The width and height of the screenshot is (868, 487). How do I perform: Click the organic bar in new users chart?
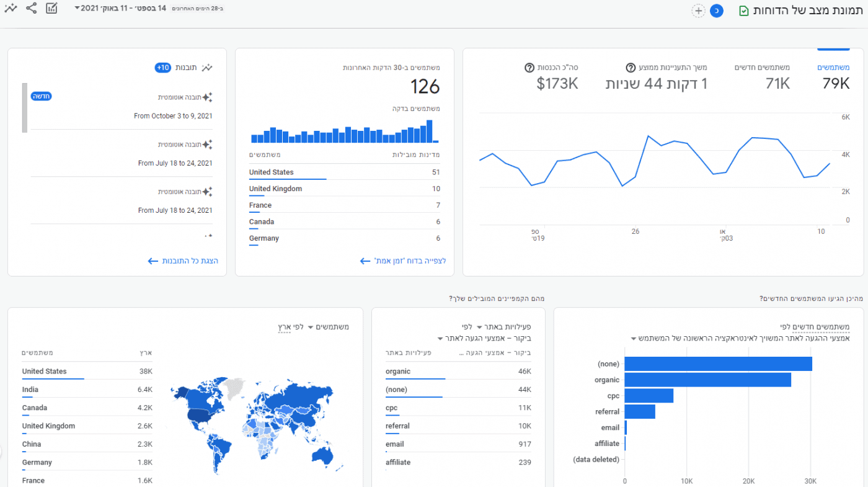(707, 380)
